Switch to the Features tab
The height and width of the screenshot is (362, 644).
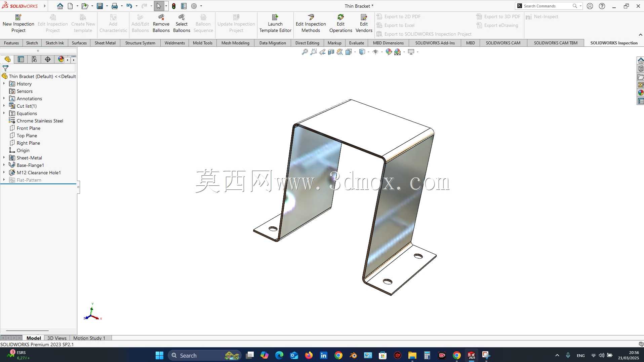[11, 43]
